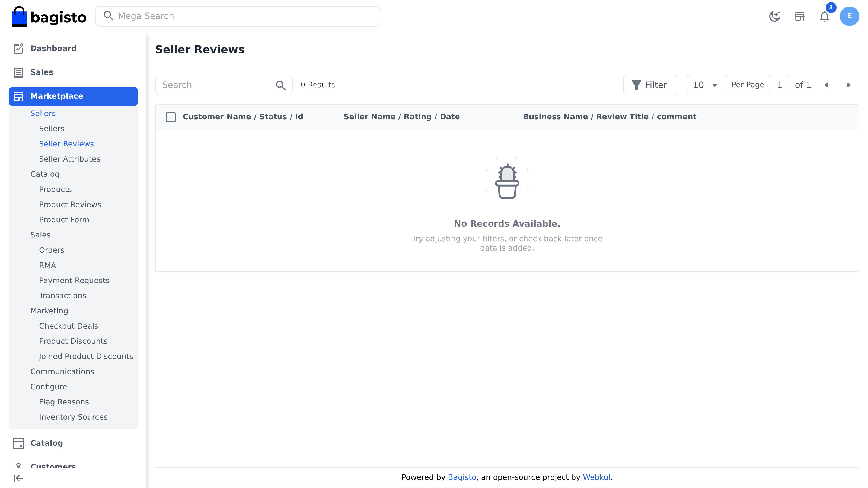Open Flag Reasons
The width and height of the screenshot is (868, 488).
click(64, 402)
